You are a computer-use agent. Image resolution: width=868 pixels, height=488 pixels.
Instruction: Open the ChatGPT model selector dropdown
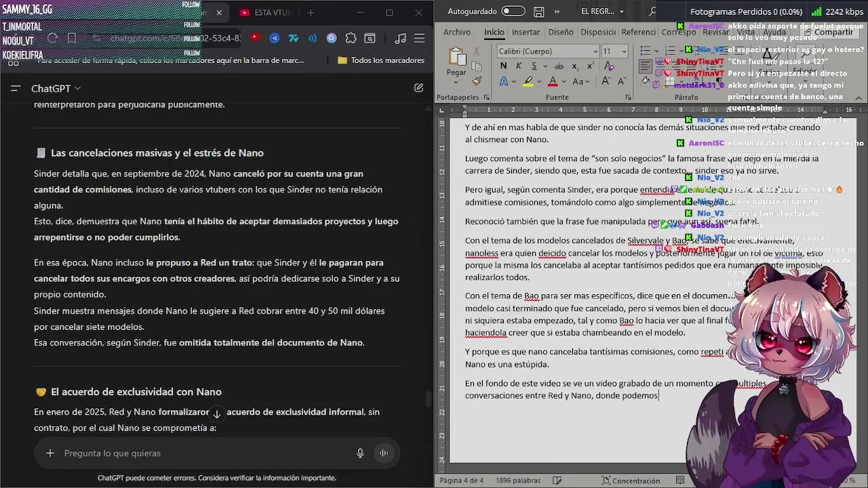pyautogui.click(x=56, y=88)
